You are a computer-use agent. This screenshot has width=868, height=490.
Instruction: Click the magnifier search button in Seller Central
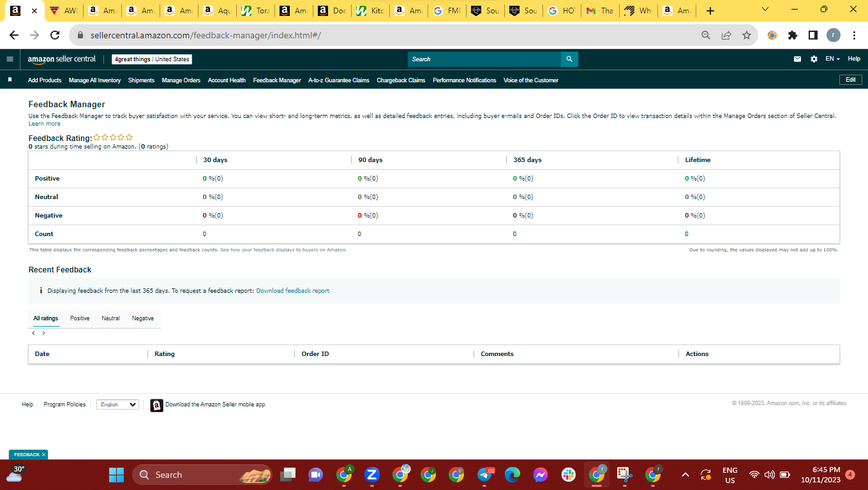coord(569,59)
